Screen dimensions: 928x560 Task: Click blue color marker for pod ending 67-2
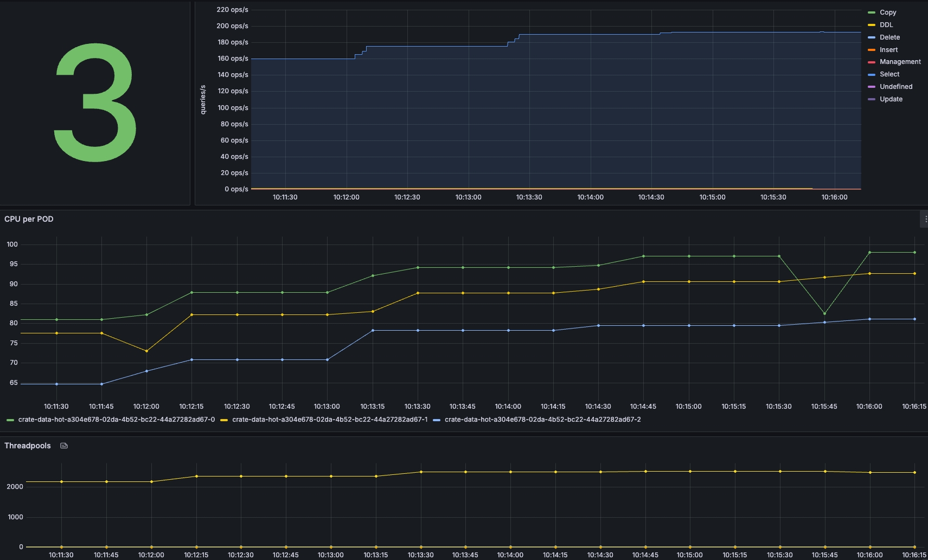point(437,420)
